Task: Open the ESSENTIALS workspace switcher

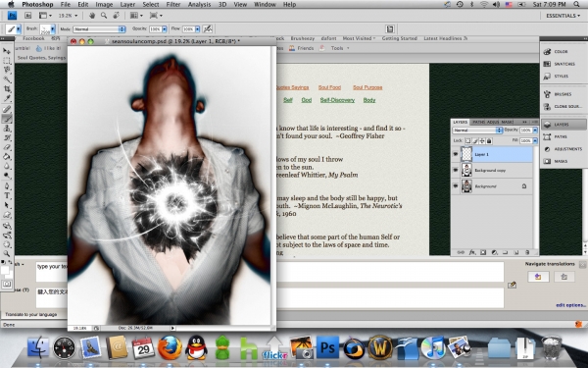Action: coord(563,16)
